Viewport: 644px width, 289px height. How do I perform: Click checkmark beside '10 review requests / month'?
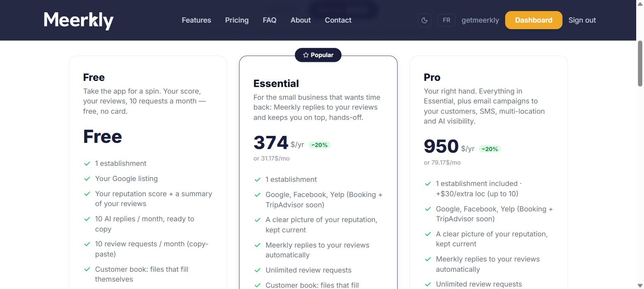87,244
